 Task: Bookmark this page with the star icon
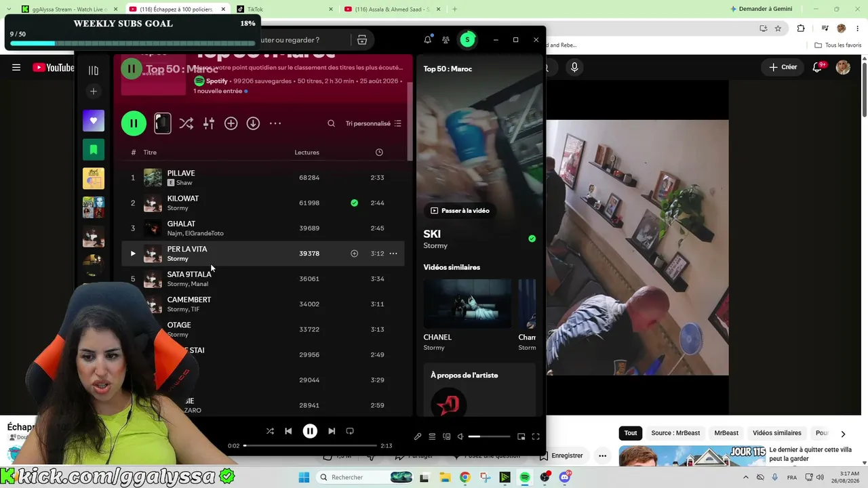(778, 28)
